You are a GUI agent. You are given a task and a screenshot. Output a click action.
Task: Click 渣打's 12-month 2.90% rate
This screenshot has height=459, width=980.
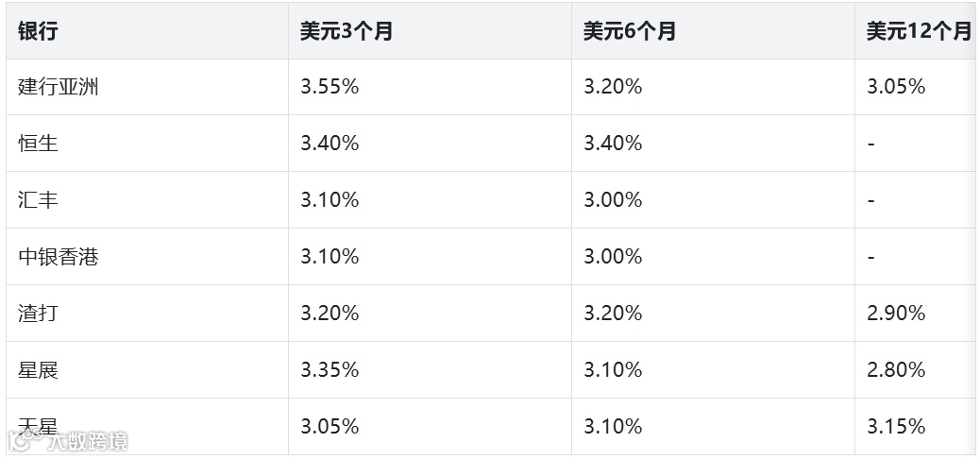coord(896,313)
